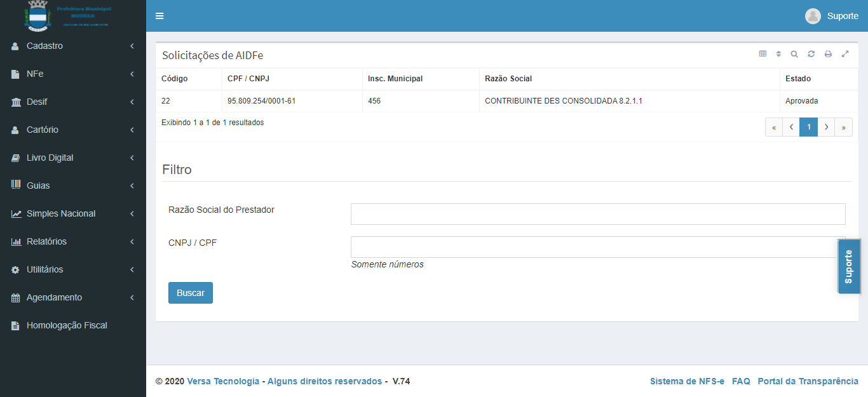Expand the Livro Digital menu

[73, 158]
